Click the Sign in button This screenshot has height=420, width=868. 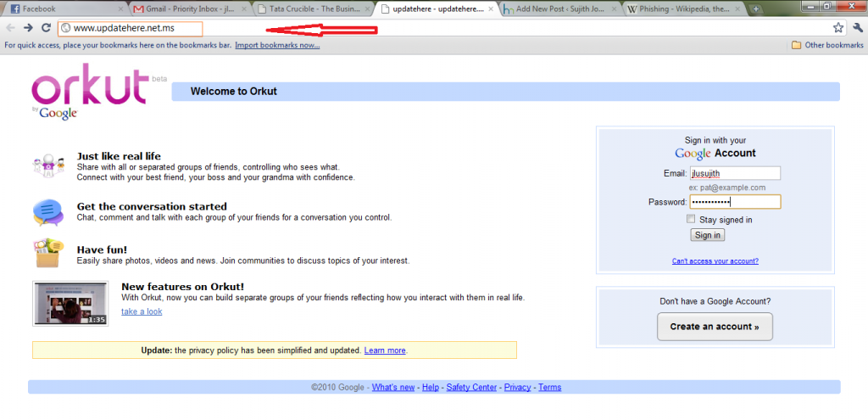(x=708, y=235)
